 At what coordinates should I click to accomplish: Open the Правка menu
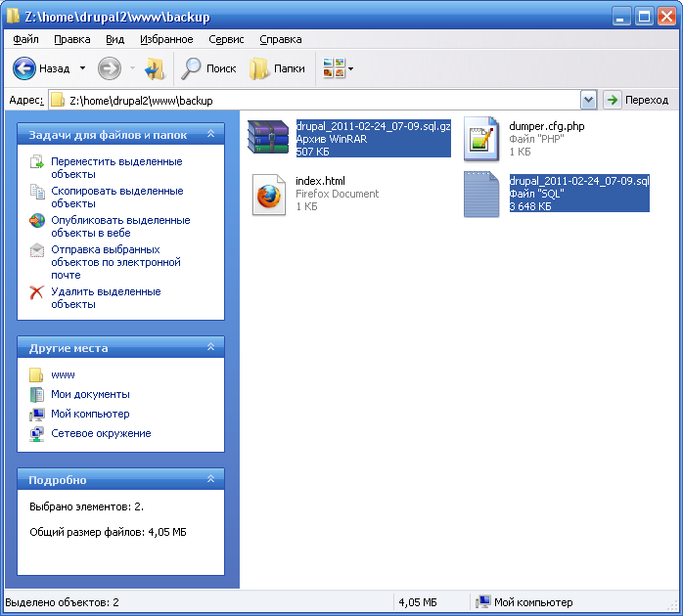click(71, 39)
